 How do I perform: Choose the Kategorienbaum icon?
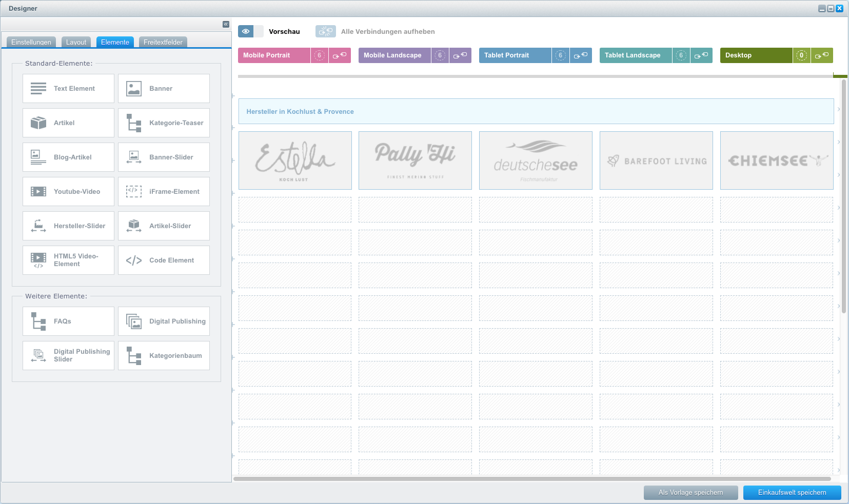pyautogui.click(x=134, y=355)
